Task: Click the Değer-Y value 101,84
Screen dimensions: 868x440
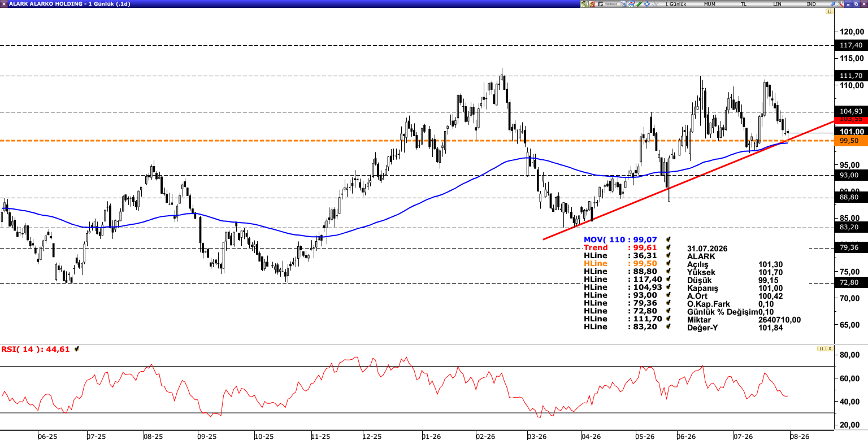Action: 770,328
